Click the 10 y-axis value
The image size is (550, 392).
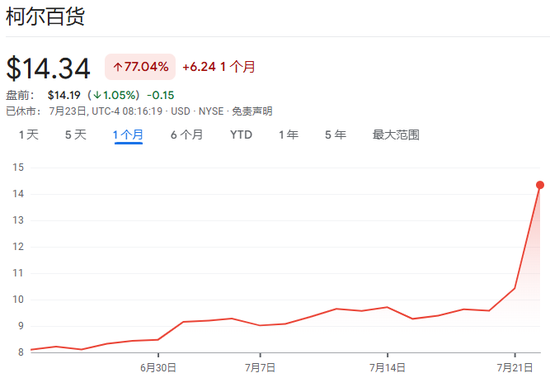(x=18, y=299)
